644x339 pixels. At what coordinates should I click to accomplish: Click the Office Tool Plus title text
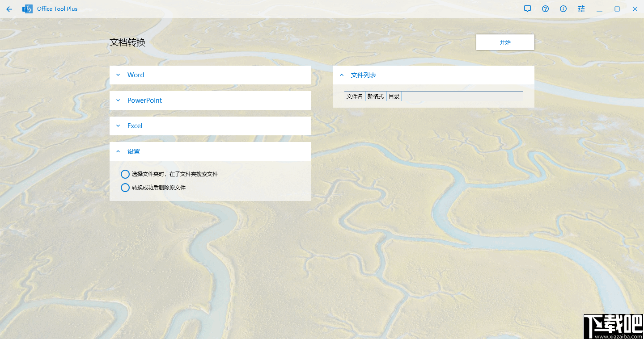57,9
